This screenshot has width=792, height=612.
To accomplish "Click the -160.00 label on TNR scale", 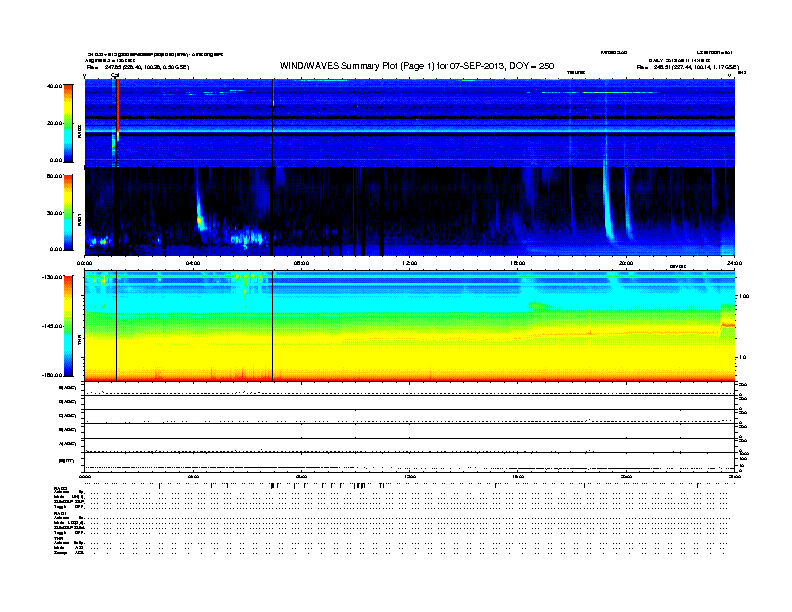I will click(x=53, y=375).
